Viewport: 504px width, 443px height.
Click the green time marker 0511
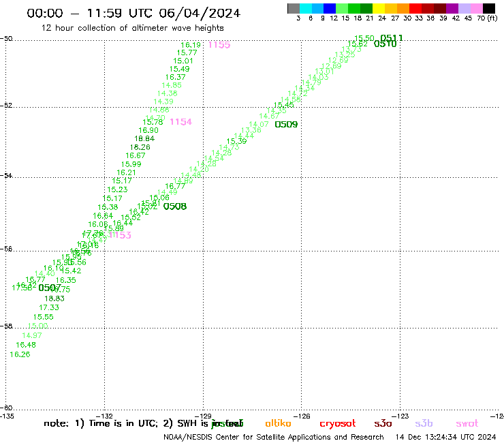pyautogui.click(x=391, y=38)
